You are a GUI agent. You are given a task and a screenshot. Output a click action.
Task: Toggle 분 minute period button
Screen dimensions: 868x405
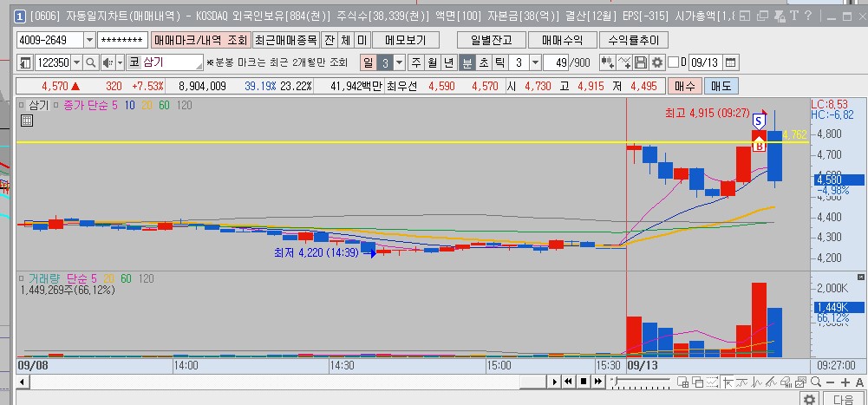[467, 62]
